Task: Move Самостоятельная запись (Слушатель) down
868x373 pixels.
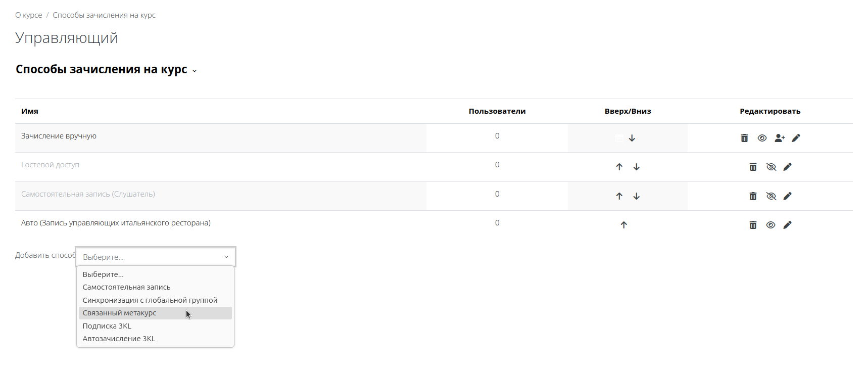Action: 637,196
